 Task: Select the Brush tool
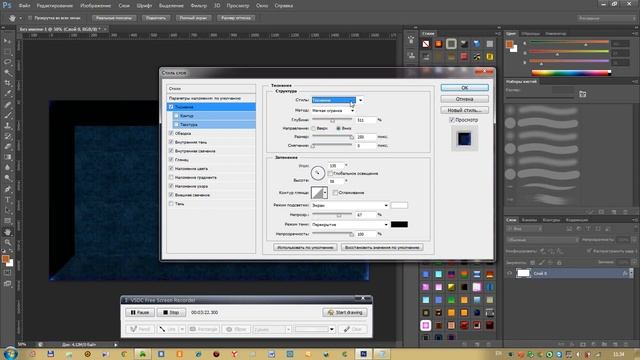click(x=7, y=116)
